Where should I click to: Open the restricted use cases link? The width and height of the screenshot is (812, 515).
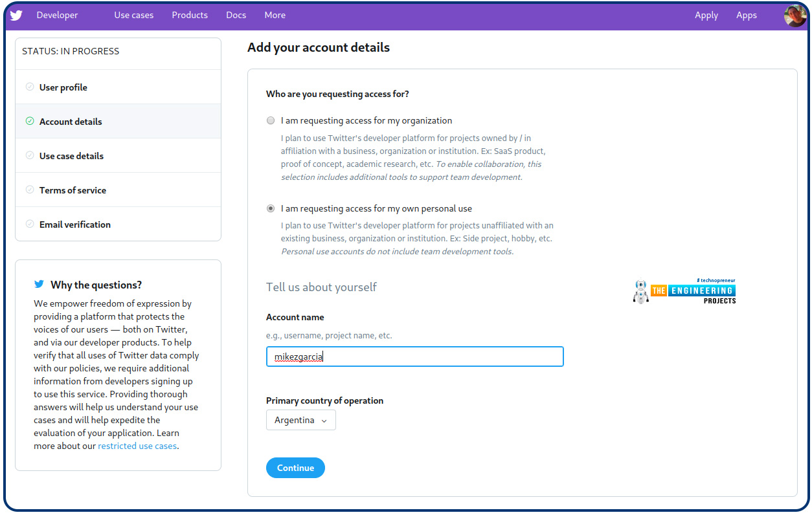(x=137, y=446)
